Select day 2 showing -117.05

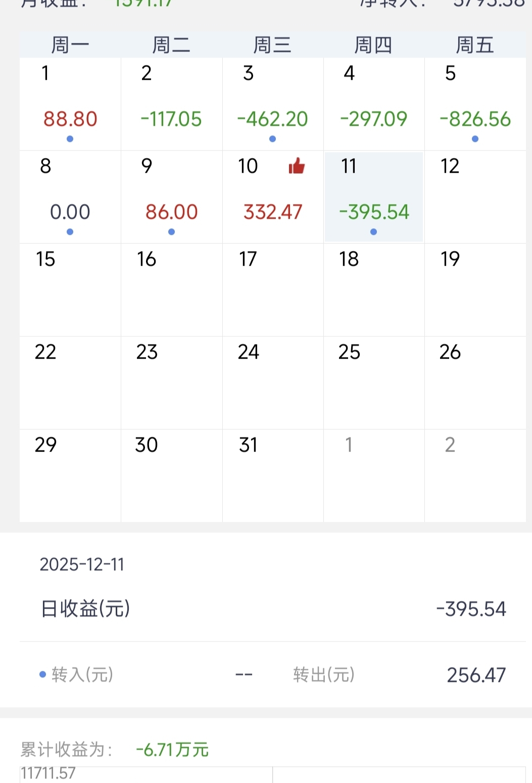pos(171,104)
